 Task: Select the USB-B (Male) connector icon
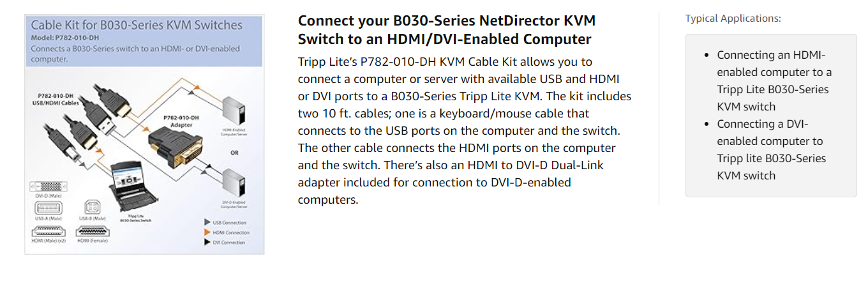coord(90,208)
